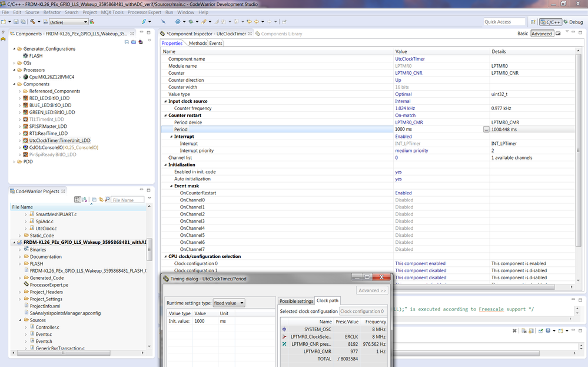Switch to Basic view mode
This screenshot has height=367, width=588.
[x=523, y=33]
